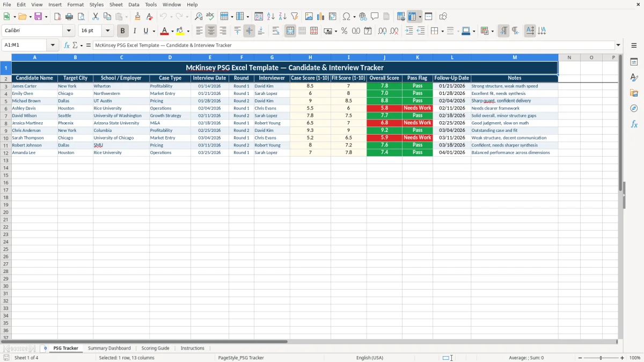Open Font Color dropdown arrow
Viewport: 644px width, 362px height.
coord(172,31)
